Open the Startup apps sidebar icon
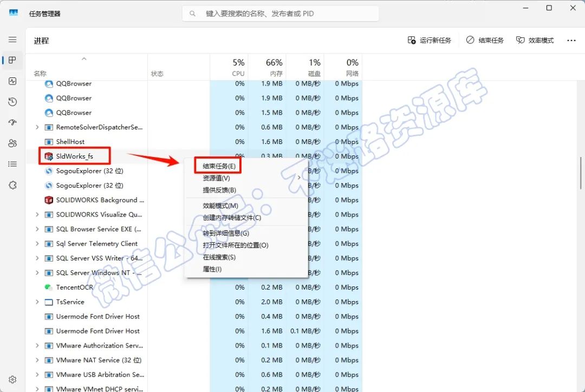 pyautogui.click(x=12, y=122)
